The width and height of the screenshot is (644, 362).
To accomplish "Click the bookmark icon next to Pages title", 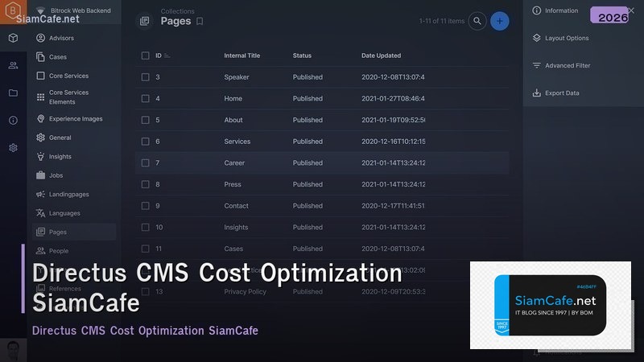I will pos(200,22).
